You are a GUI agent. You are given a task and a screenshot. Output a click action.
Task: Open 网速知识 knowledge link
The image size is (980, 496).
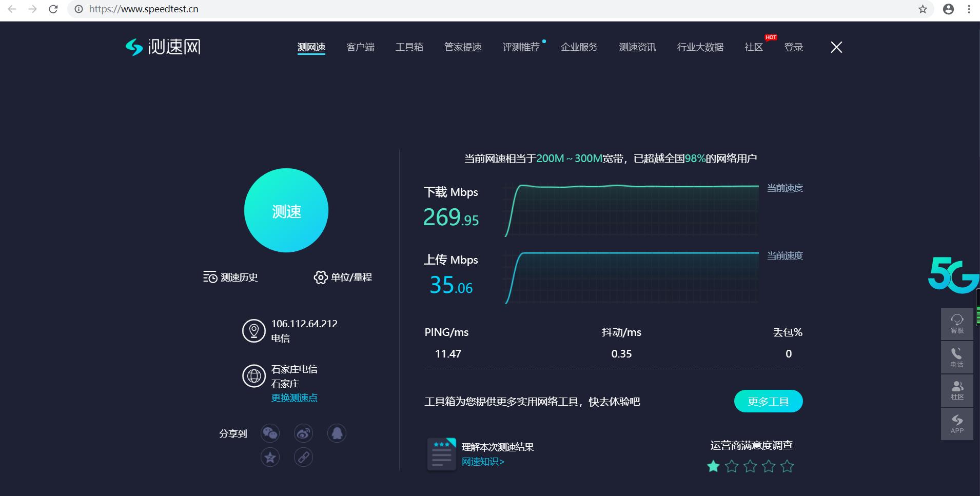(481, 462)
